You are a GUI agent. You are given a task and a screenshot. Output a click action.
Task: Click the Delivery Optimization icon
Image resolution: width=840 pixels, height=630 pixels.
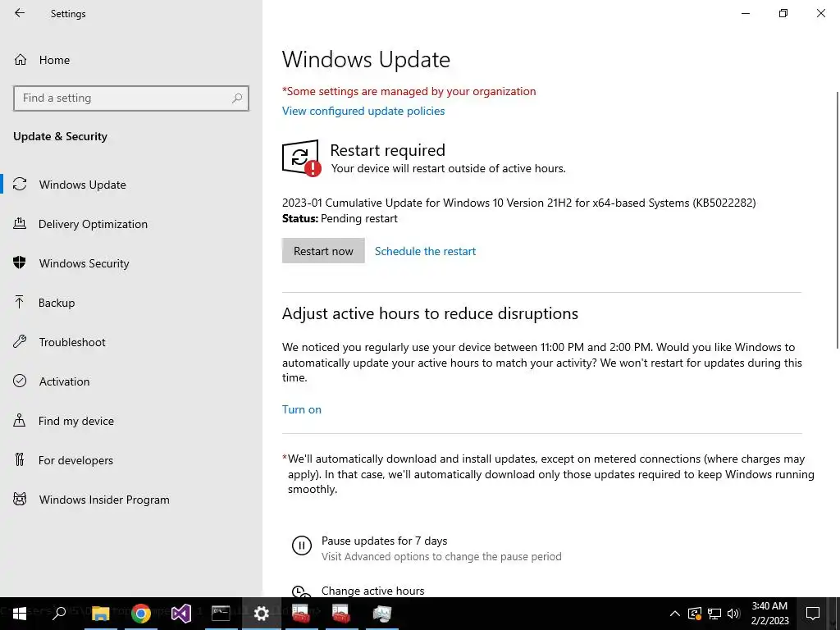(x=20, y=223)
